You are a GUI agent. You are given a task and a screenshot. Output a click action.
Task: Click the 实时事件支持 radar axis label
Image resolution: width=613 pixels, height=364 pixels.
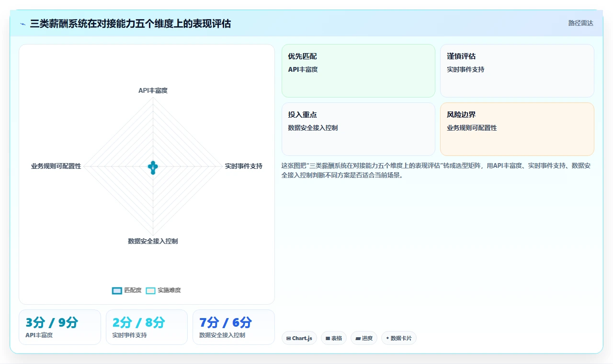pyautogui.click(x=244, y=166)
